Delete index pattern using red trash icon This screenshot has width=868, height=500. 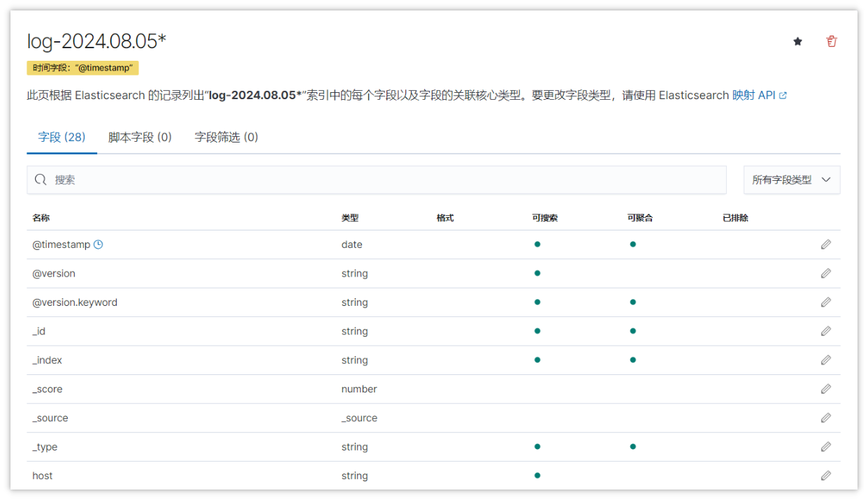coord(831,42)
